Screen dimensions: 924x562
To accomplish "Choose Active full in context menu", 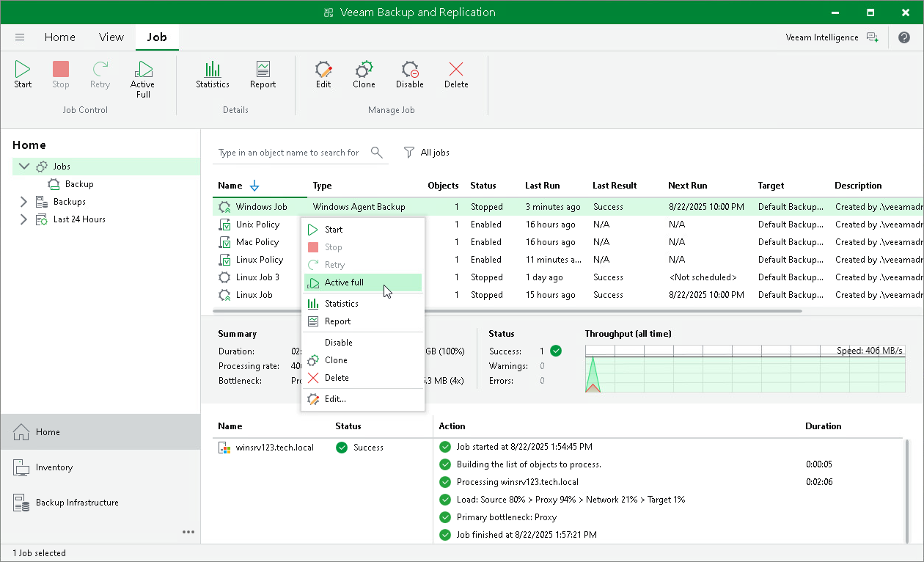I will (344, 282).
